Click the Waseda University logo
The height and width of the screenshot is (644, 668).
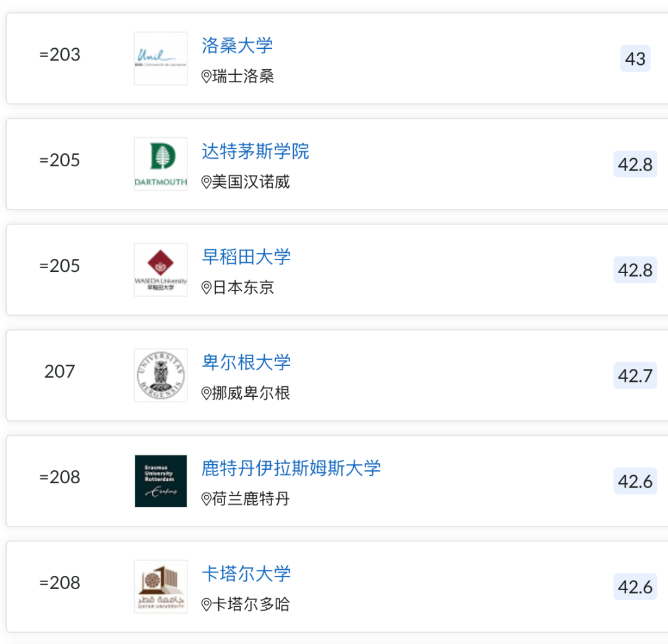click(x=161, y=269)
